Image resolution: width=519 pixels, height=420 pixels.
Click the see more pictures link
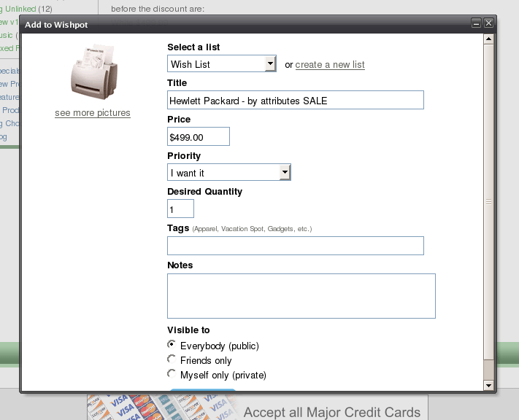[93, 113]
